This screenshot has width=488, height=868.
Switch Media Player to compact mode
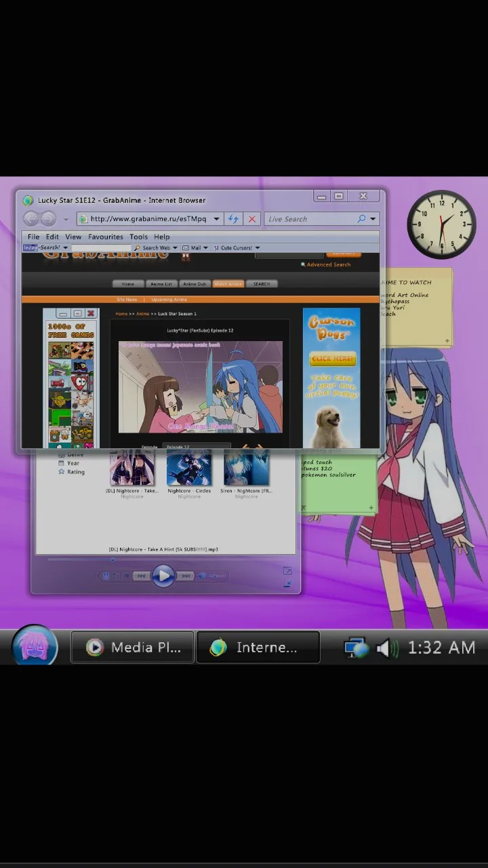288,583
